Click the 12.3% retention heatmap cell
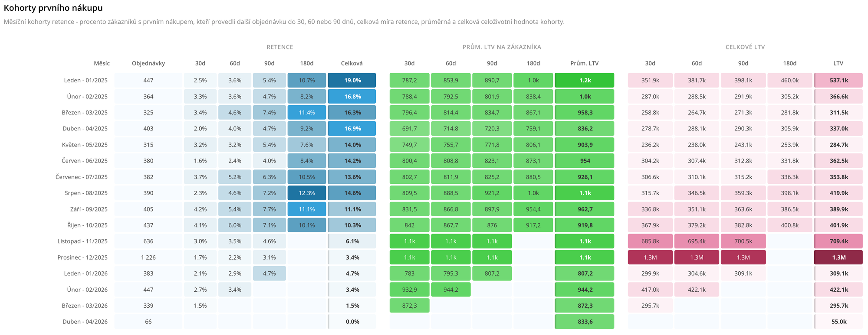This screenshot has width=868, height=335. pos(306,193)
